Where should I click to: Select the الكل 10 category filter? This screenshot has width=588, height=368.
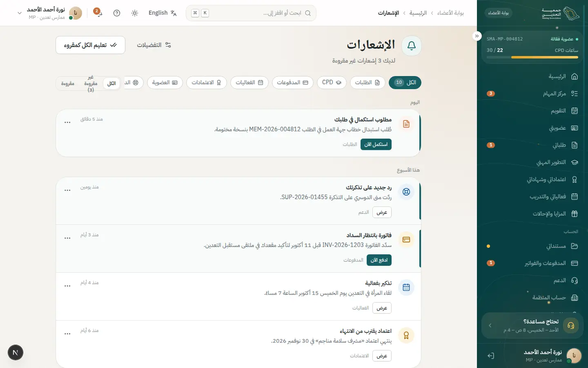405,82
